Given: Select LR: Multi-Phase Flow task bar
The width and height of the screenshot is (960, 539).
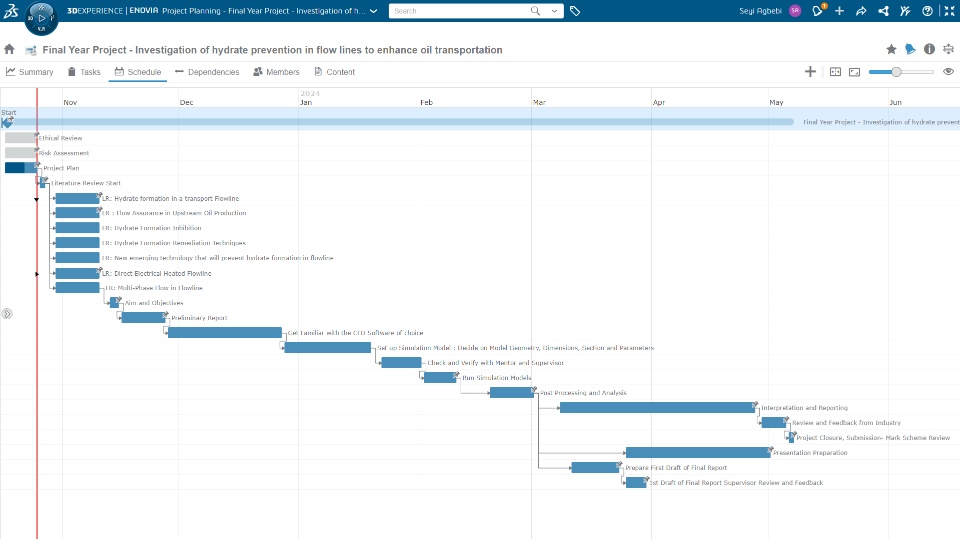Looking at the screenshot, I should [x=77, y=287].
